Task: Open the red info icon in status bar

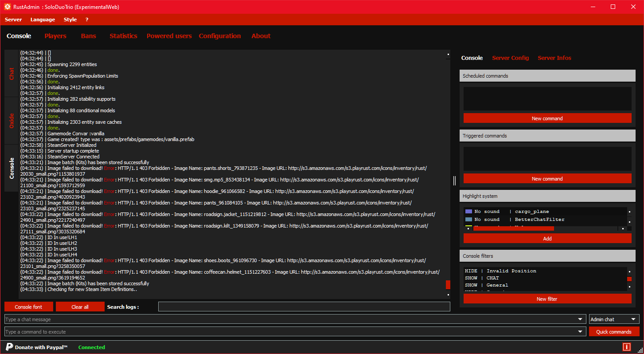Action: (x=626, y=347)
